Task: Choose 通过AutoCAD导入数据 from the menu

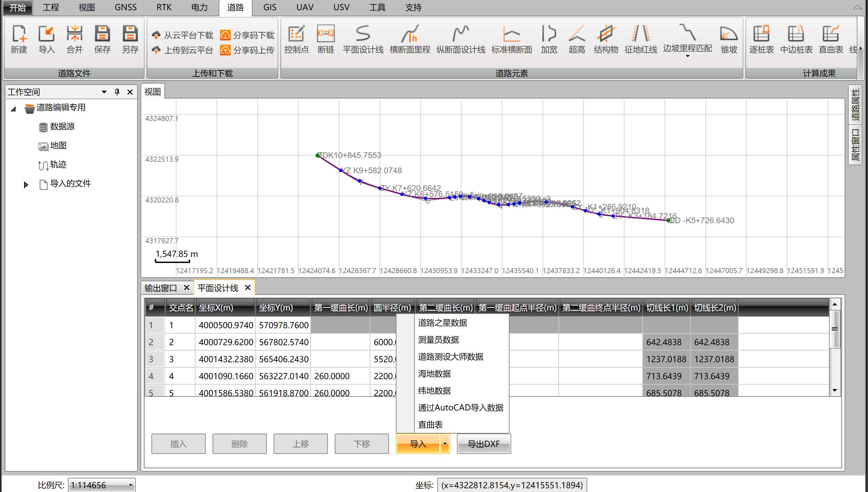Action: click(x=460, y=407)
